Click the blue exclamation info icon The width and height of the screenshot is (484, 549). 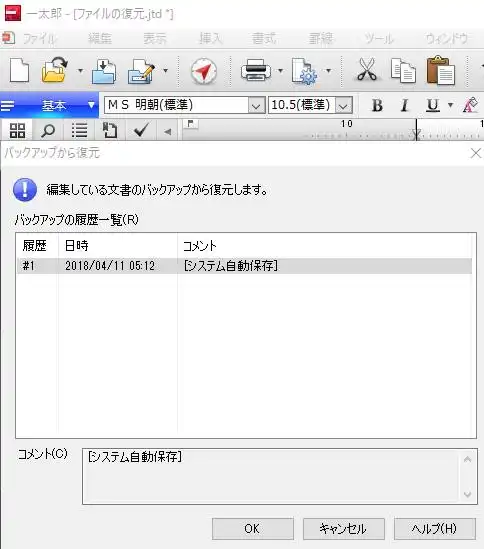(x=25, y=190)
